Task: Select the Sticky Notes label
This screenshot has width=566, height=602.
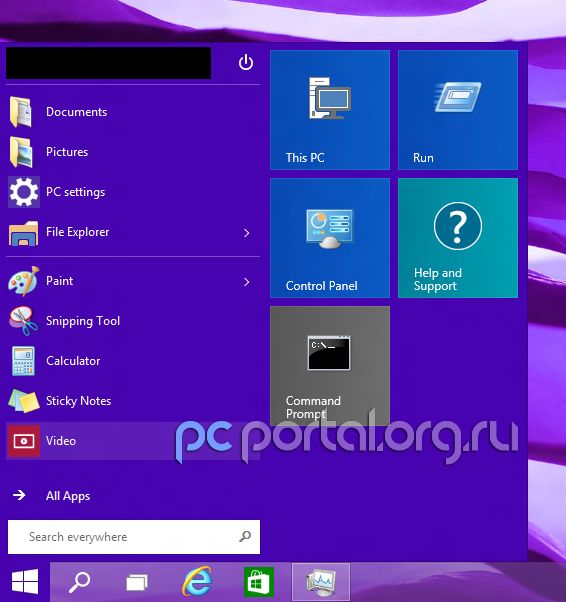Action: (x=78, y=401)
